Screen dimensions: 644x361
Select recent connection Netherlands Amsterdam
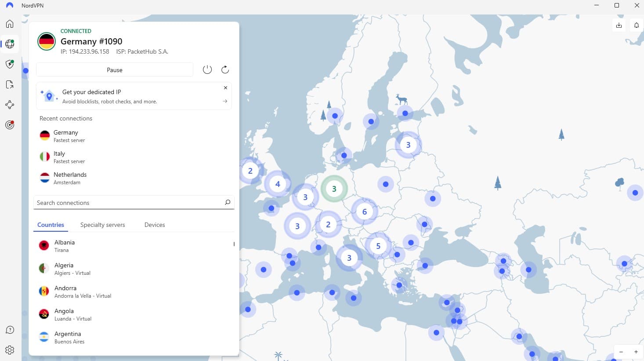134,178
